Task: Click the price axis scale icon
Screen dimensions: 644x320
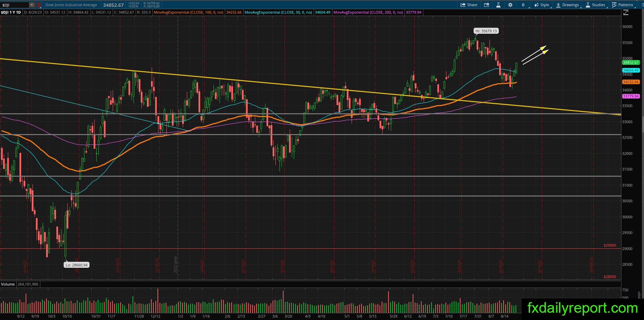Action: (626, 13)
